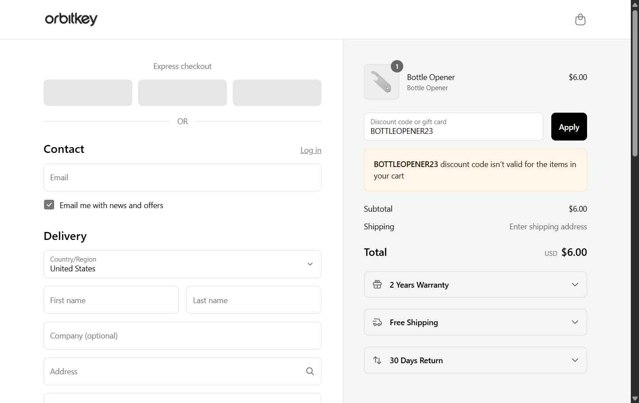
Task: Click the third express checkout button
Action: 277,92
